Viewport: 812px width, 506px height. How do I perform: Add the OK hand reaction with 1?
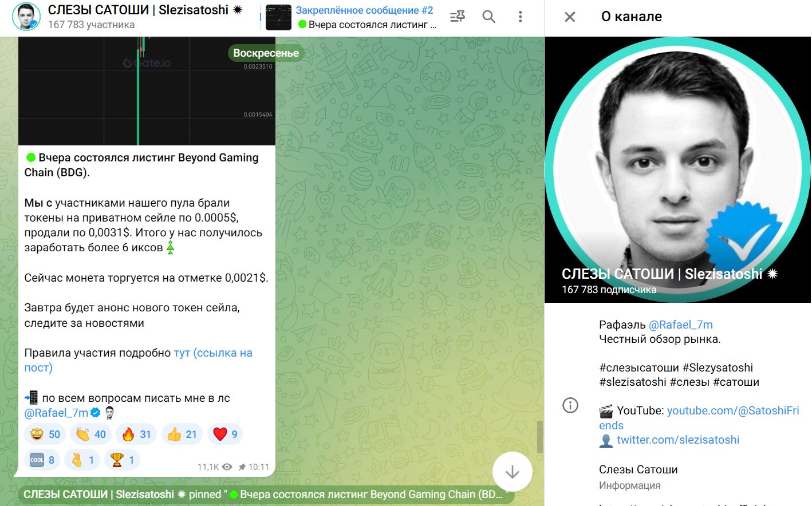82,460
